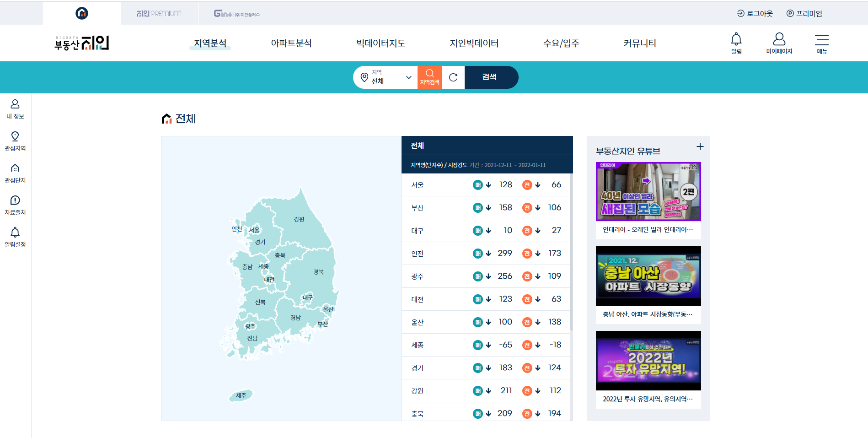
Task: Open 자료출처 in the sidebar
Action: (x=15, y=205)
